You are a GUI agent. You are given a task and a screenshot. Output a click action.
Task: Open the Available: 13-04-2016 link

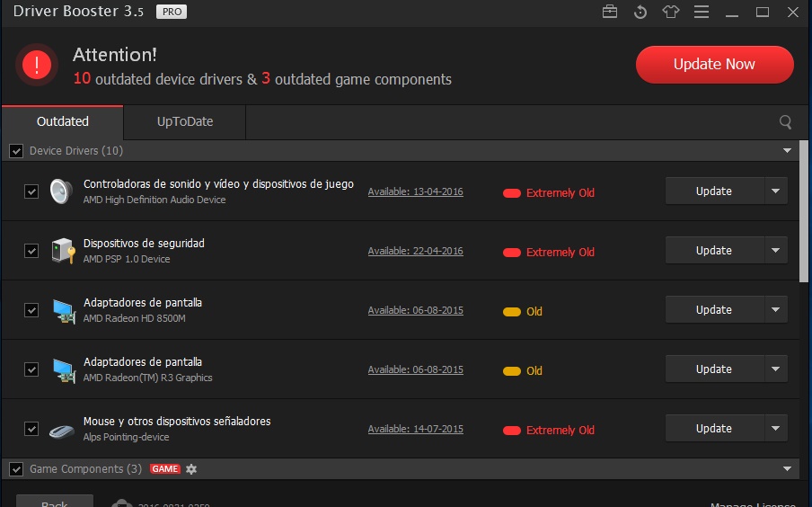415,191
